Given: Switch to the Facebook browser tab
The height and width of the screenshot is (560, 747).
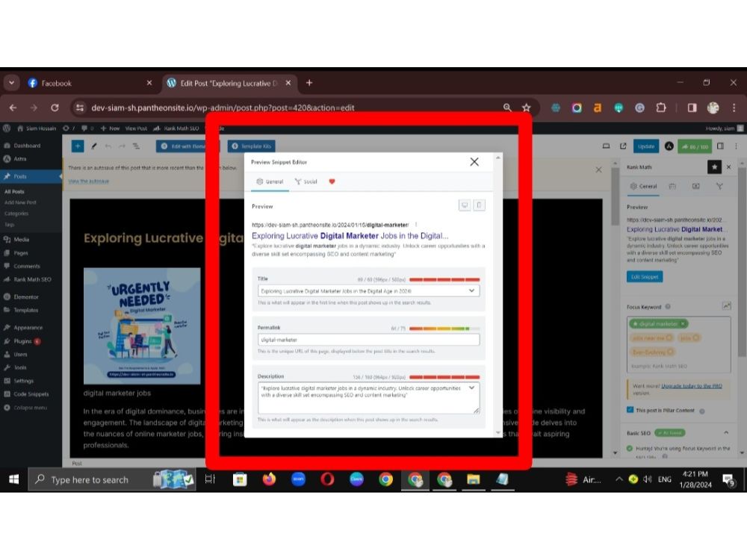Looking at the screenshot, I should click(x=90, y=84).
